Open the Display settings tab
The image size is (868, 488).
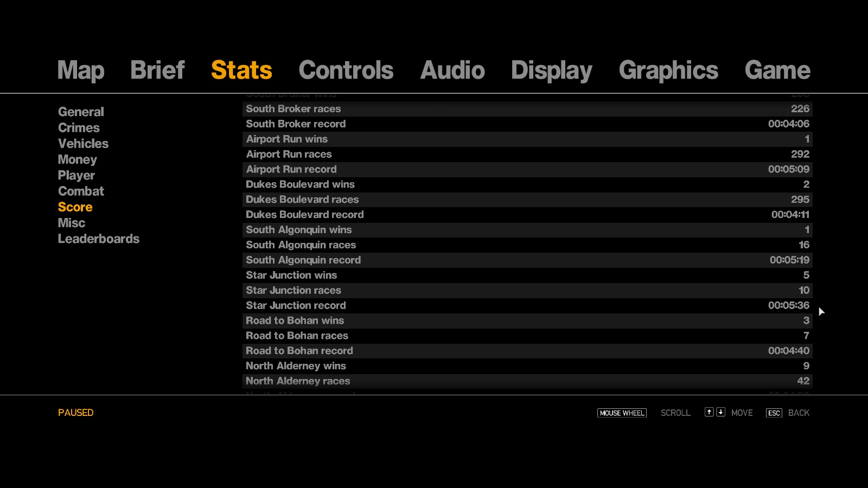pyautogui.click(x=551, y=70)
